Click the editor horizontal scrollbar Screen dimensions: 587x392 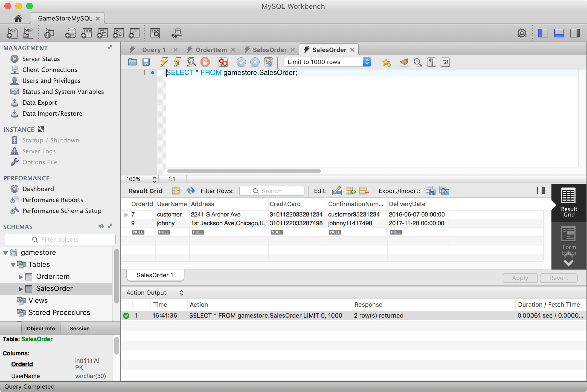pyautogui.click(x=244, y=171)
